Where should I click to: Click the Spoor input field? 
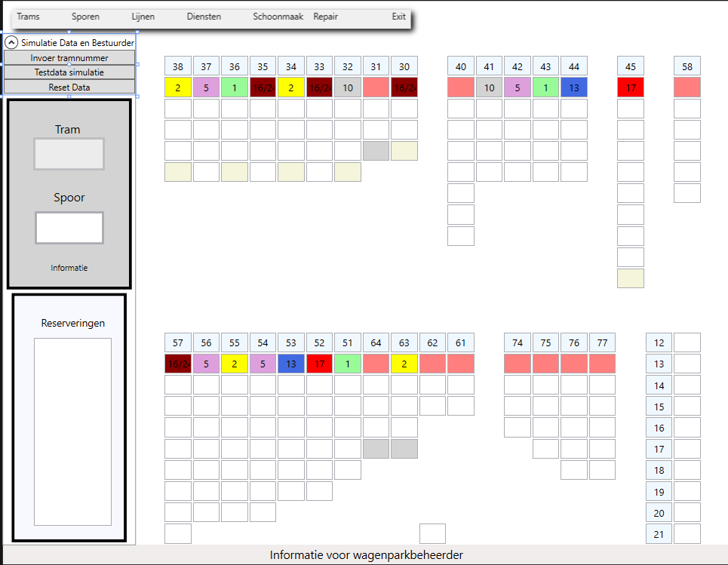point(69,228)
